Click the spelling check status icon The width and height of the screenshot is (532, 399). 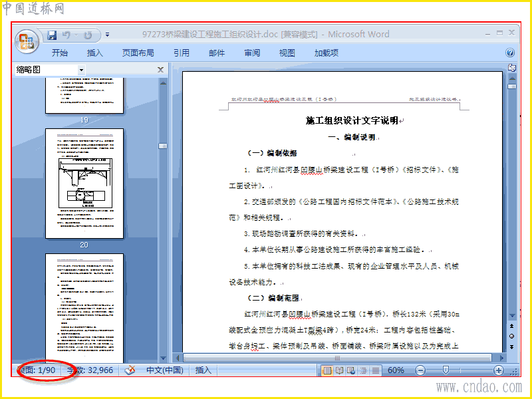(x=130, y=370)
